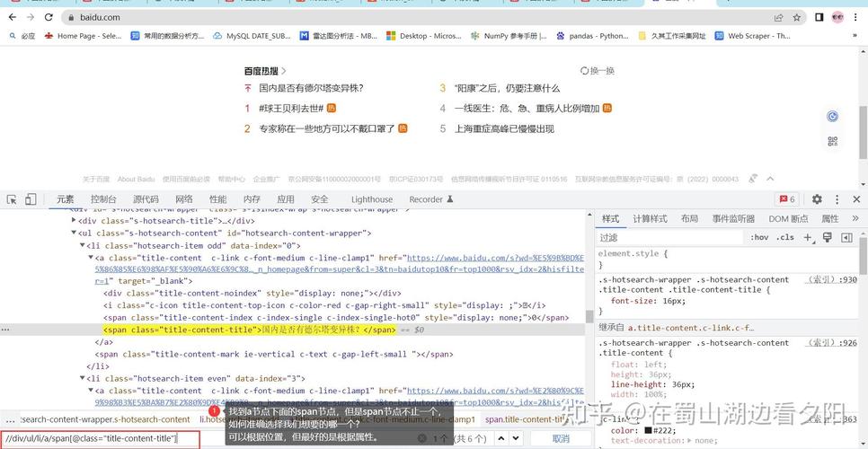Click the XPath search input field
This screenshot has width=868, height=449.
[100, 439]
